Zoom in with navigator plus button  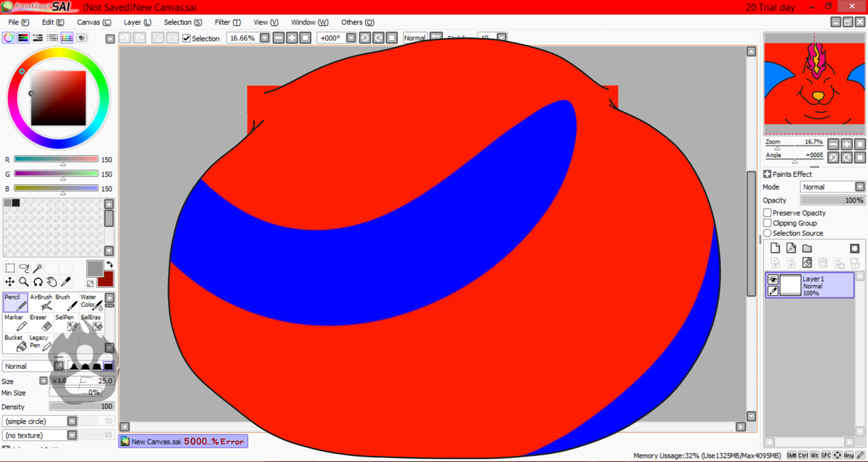click(x=847, y=144)
